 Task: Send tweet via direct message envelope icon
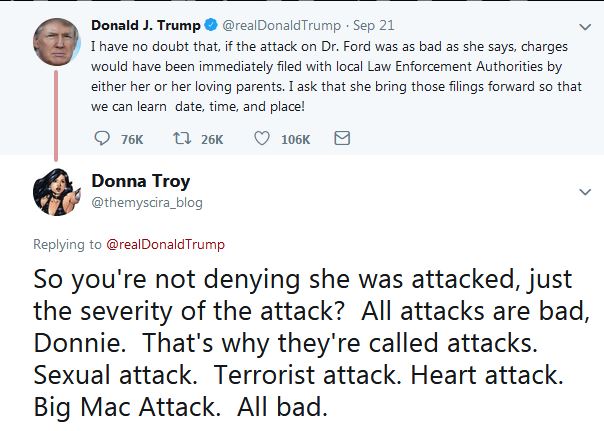coord(342,138)
